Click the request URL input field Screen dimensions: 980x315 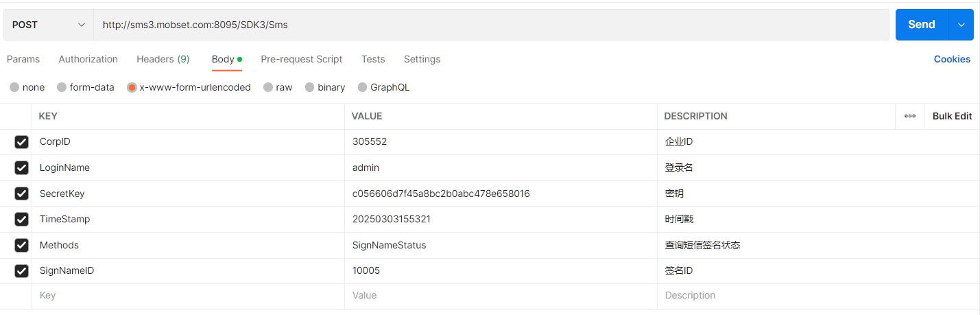(x=490, y=25)
